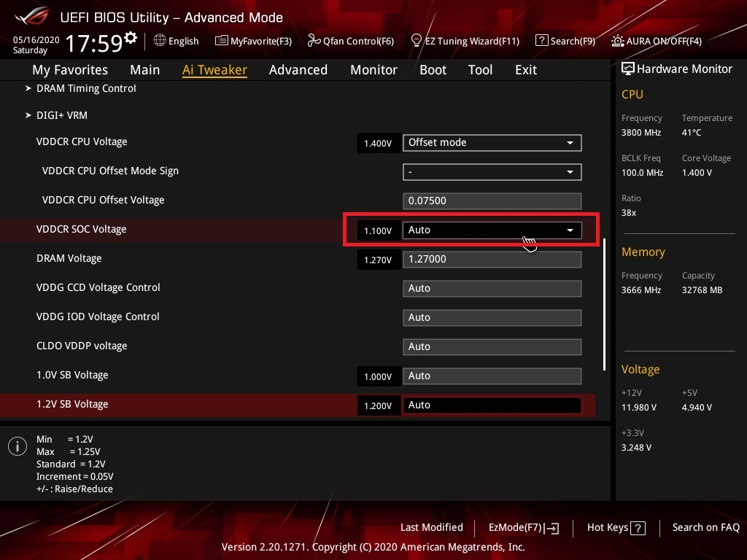Image resolution: width=747 pixels, height=560 pixels.
Task: Click 1.400V current CPU voltage readout
Action: (x=378, y=144)
